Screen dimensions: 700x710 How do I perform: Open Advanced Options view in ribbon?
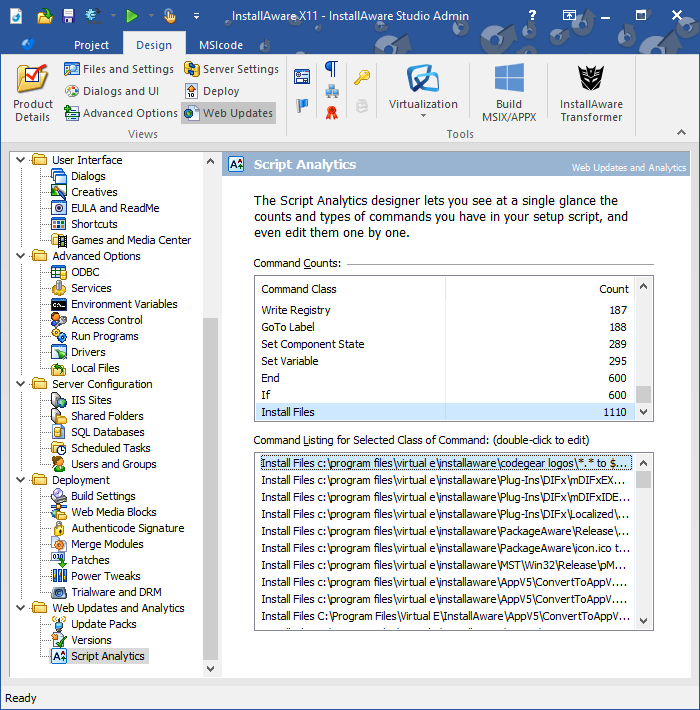tap(120, 113)
